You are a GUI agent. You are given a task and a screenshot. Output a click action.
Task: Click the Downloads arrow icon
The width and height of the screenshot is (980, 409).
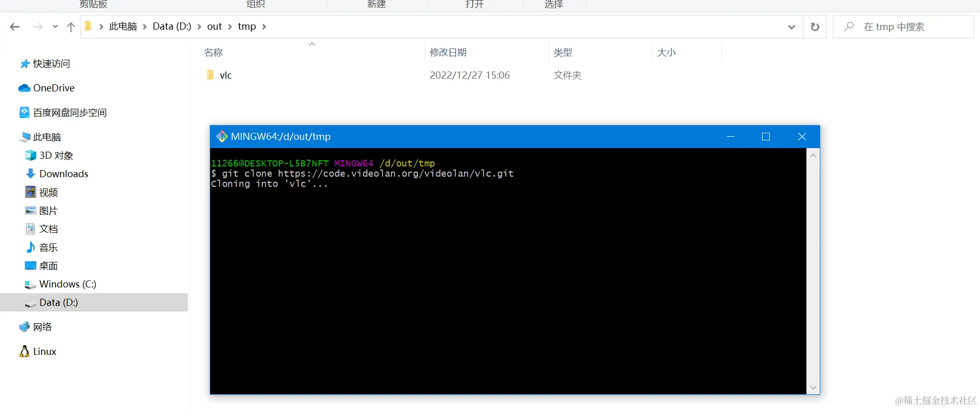(31, 174)
